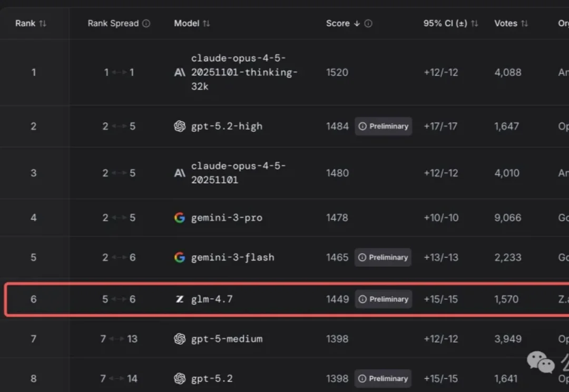The width and height of the screenshot is (569, 392).
Task: Click Preliminary badge on gpt-5.2-high row
Action: pos(383,126)
